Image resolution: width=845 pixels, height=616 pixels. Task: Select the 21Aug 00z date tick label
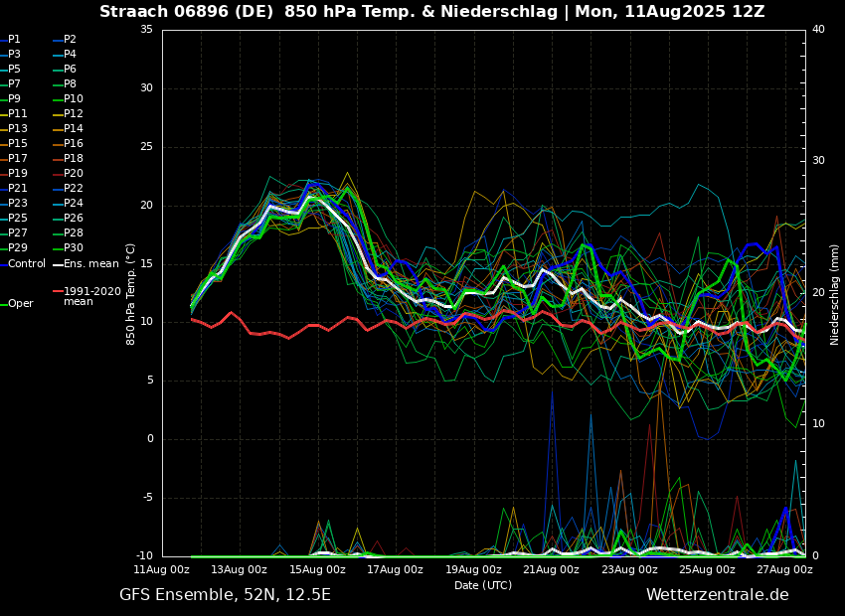(x=551, y=570)
